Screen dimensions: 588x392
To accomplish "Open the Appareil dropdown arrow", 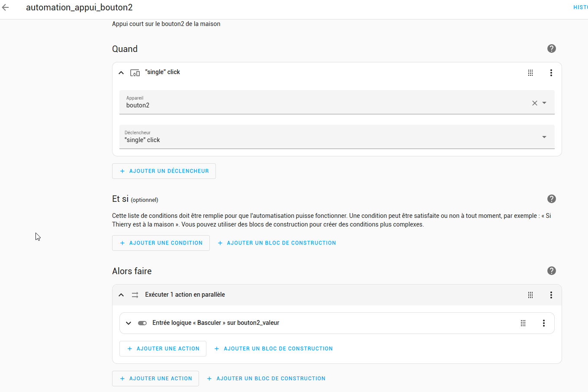I will pos(544,103).
